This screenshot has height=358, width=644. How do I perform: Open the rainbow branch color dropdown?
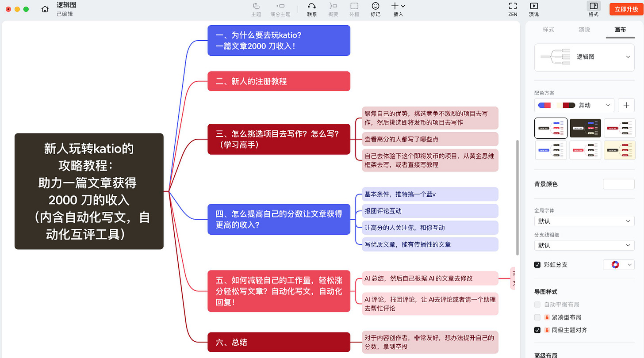click(x=619, y=265)
